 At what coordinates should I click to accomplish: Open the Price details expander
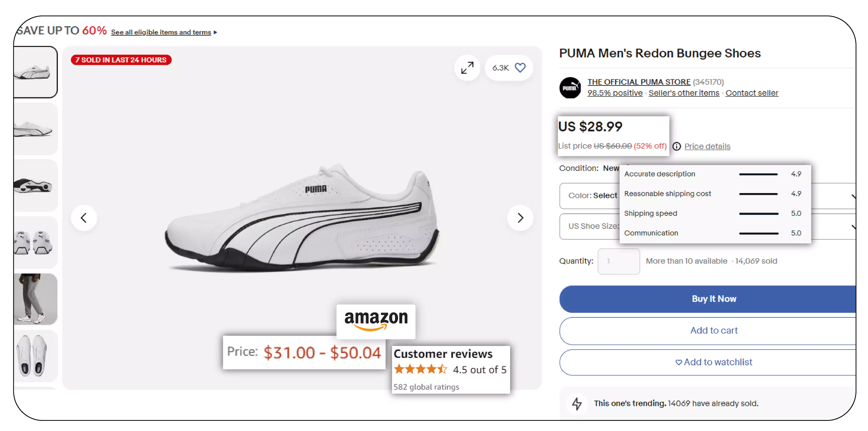(708, 146)
